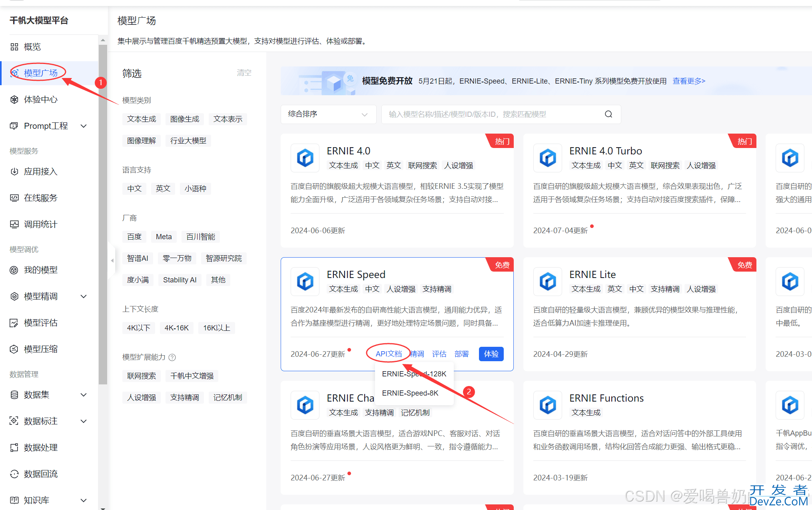Click the 数据回流 sidebar icon
812x510 pixels.
14,474
